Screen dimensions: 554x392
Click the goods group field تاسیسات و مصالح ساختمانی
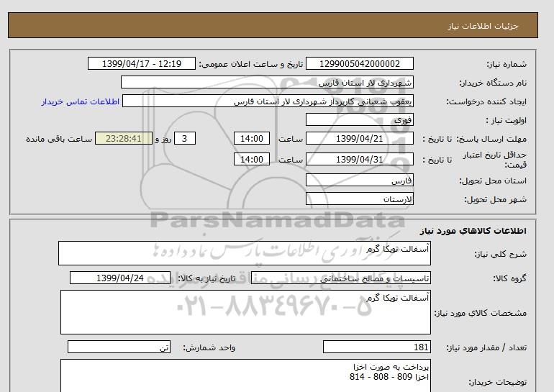[x=340, y=278]
